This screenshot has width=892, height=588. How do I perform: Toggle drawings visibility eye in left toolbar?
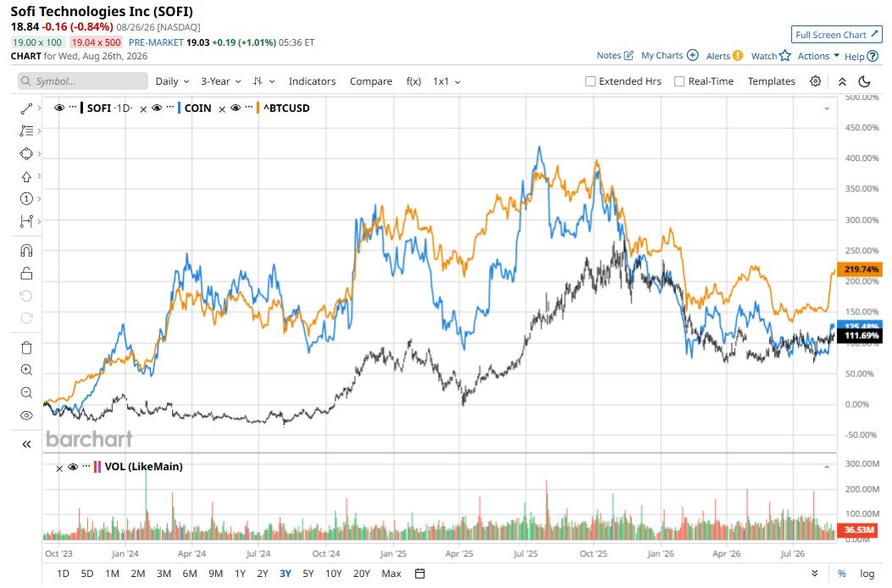coord(26,415)
